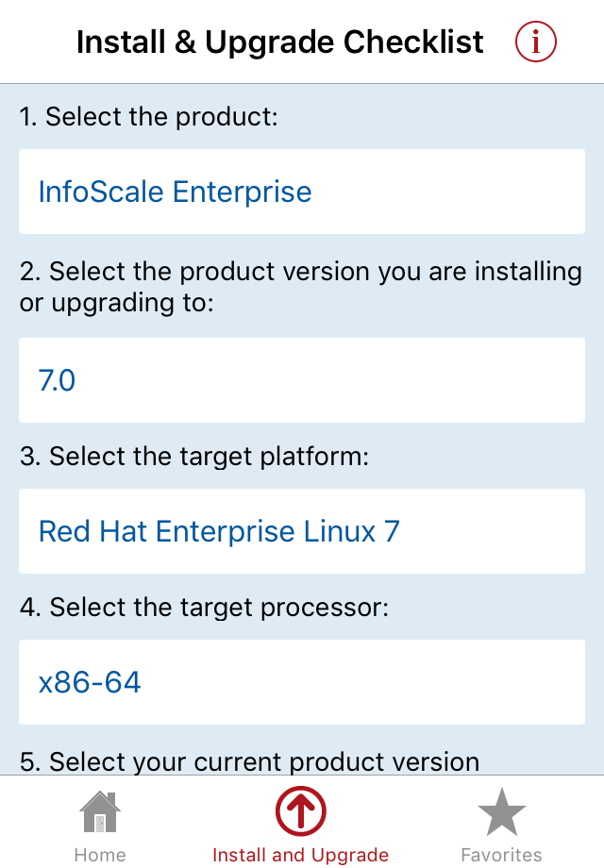The width and height of the screenshot is (604, 868).
Task: Click the 'Select the target platform' label
Action: (x=194, y=457)
